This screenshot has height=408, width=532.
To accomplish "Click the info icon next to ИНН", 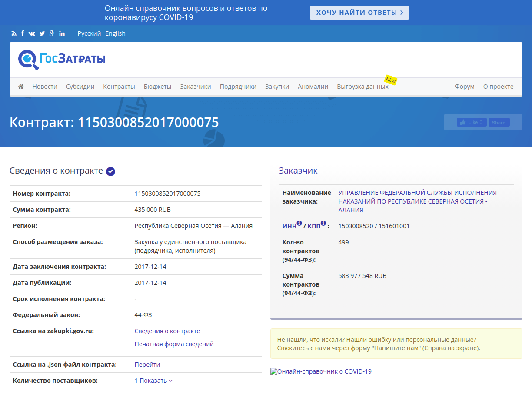I will (x=299, y=224).
